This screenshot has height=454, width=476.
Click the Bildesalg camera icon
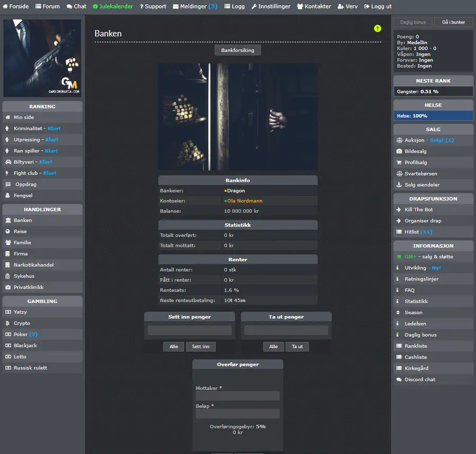[x=399, y=151]
